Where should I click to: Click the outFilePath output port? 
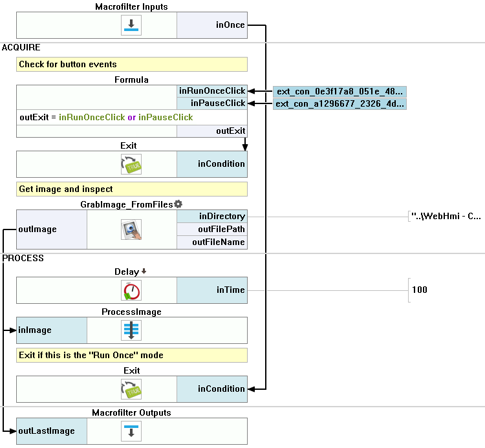212,229
